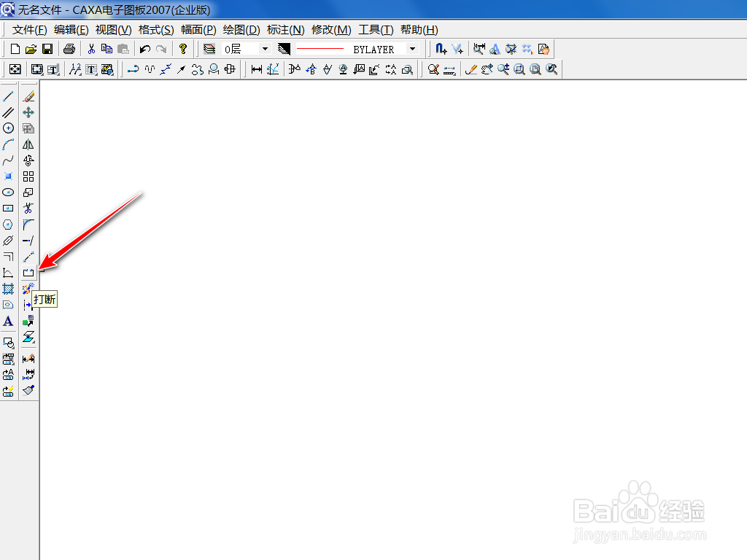Select the Parallel lines tool
This screenshot has width=747, height=560.
click(x=8, y=112)
